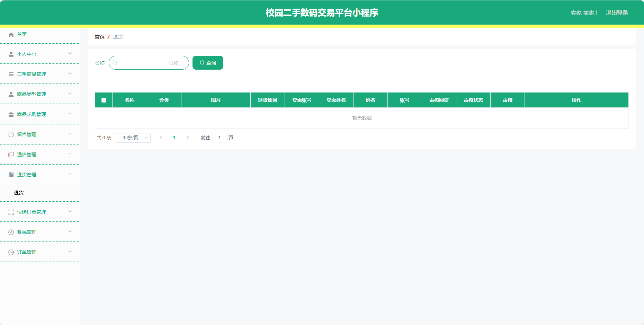Click the 暂无数据 empty table message
Viewport: 644px width, 325px height.
[x=362, y=118]
